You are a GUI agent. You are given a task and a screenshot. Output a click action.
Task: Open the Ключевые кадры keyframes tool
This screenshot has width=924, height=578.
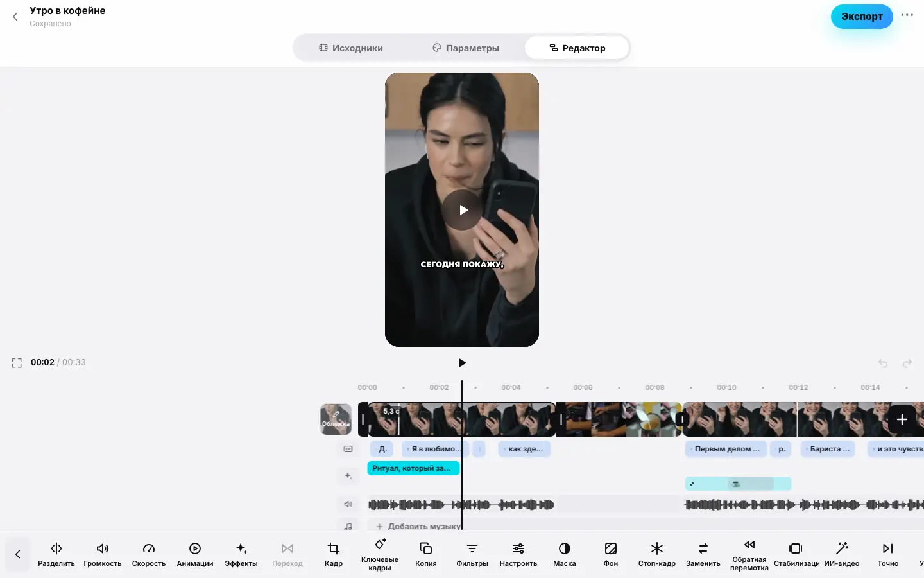pos(380,554)
